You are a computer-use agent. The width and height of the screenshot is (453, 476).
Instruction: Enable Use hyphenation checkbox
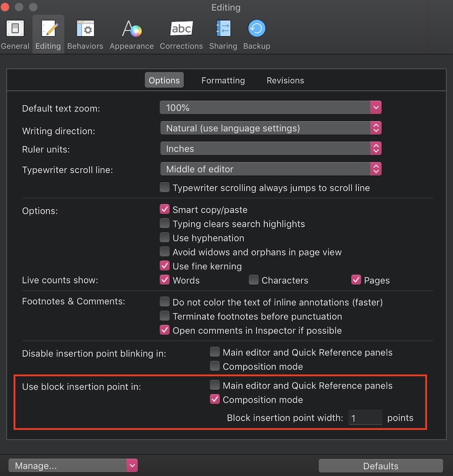165,237
